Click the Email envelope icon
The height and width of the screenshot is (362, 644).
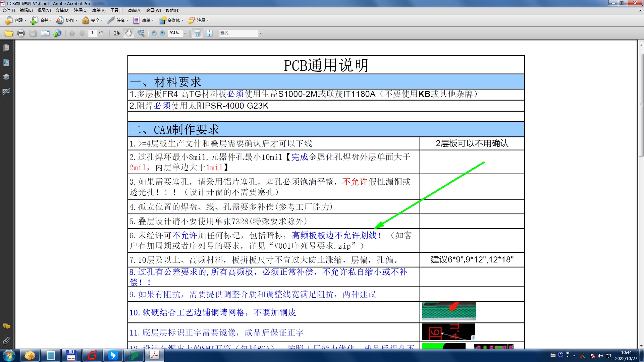[x=45, y=33]
